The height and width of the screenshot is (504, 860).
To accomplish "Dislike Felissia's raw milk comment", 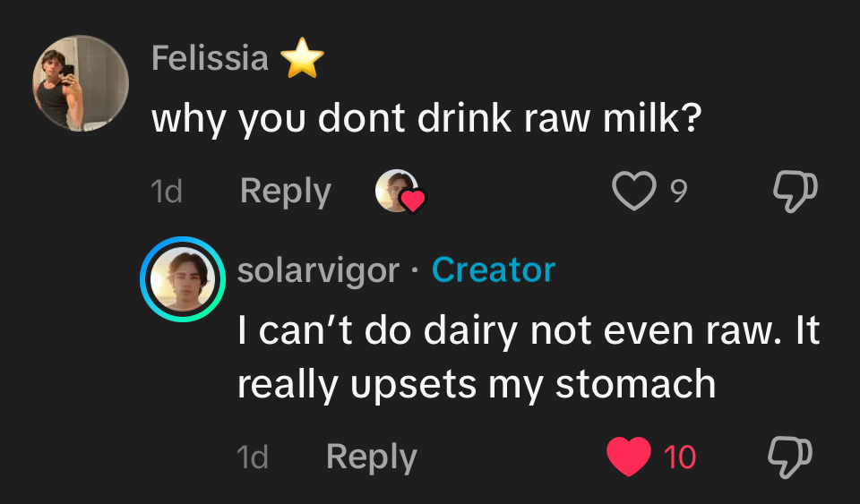I will 795,191.
